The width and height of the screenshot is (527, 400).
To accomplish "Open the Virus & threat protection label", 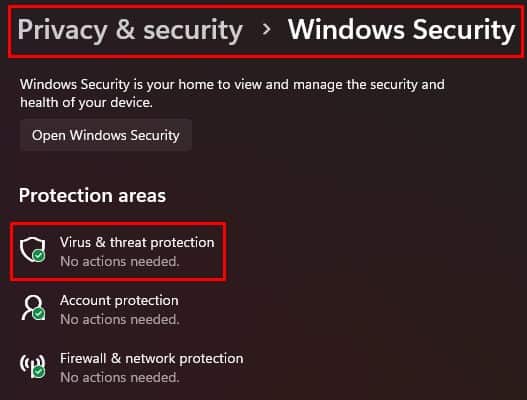I will coord(137,242).
